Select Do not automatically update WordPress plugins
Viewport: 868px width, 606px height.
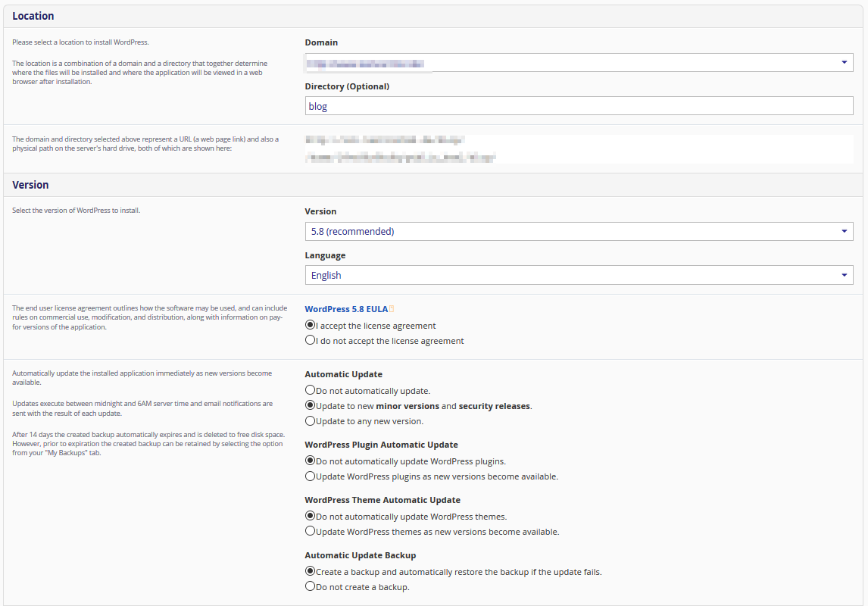pyautogui.click(x=310, y=461)
